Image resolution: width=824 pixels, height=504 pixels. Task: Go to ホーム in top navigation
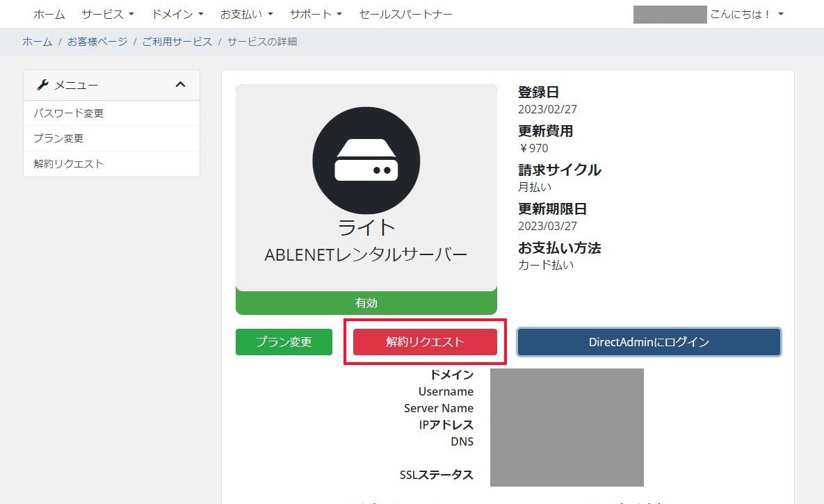49,14
